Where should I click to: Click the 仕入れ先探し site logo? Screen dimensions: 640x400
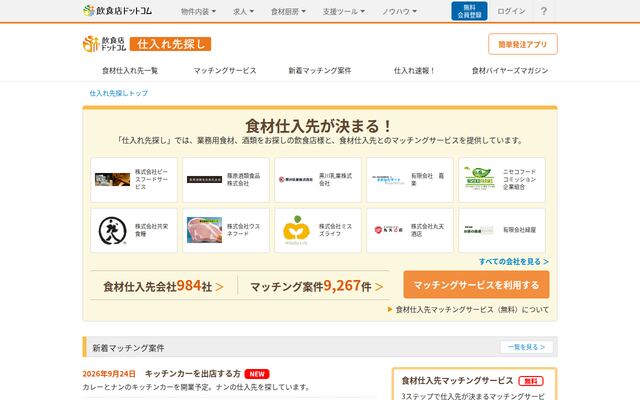pos(147,44)
